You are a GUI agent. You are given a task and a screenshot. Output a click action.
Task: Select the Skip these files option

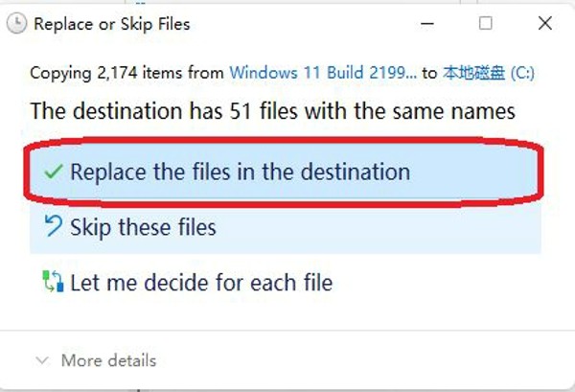click(143, 227)
